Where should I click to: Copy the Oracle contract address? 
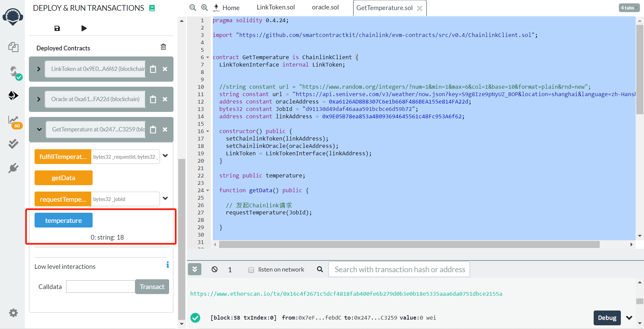point(153,99)
